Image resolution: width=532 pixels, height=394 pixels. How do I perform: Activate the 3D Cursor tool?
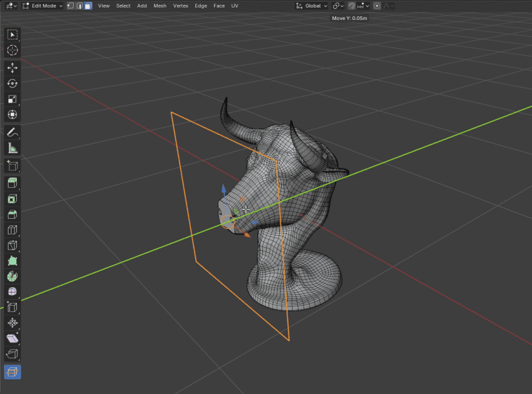(12, 50)
